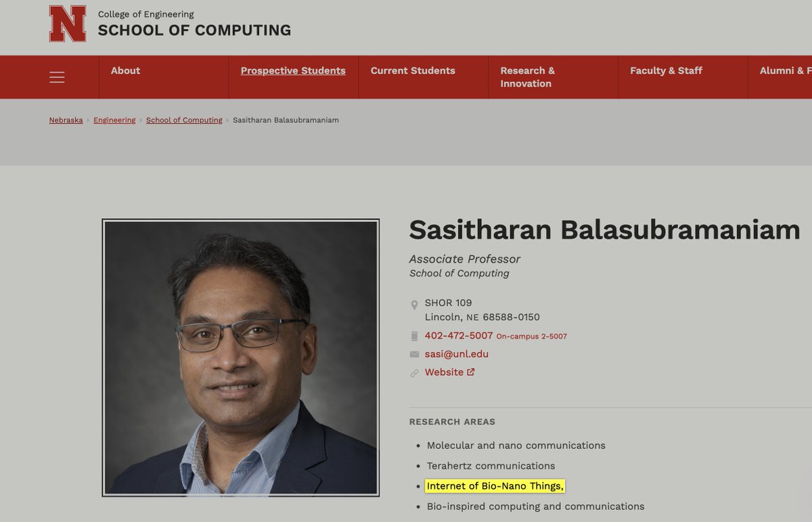Go to Engineering breadcrumb link
Viewport: 812px width, 522px height.
(114, 120)
